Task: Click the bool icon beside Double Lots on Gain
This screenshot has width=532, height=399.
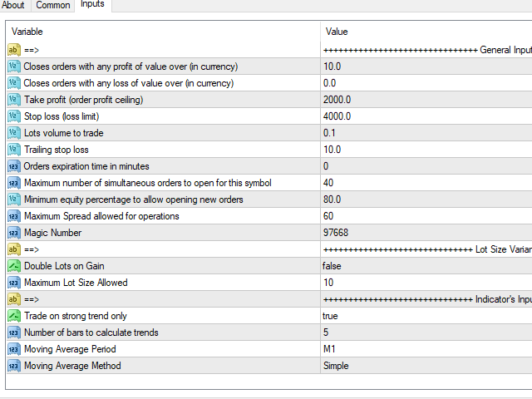Action: 14,266
